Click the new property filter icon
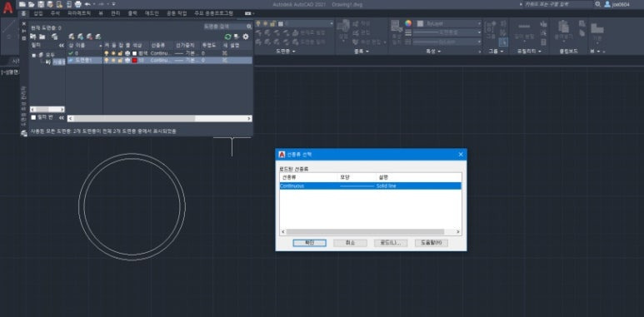Viewport: 644px width, 317px height. (33, 37)
